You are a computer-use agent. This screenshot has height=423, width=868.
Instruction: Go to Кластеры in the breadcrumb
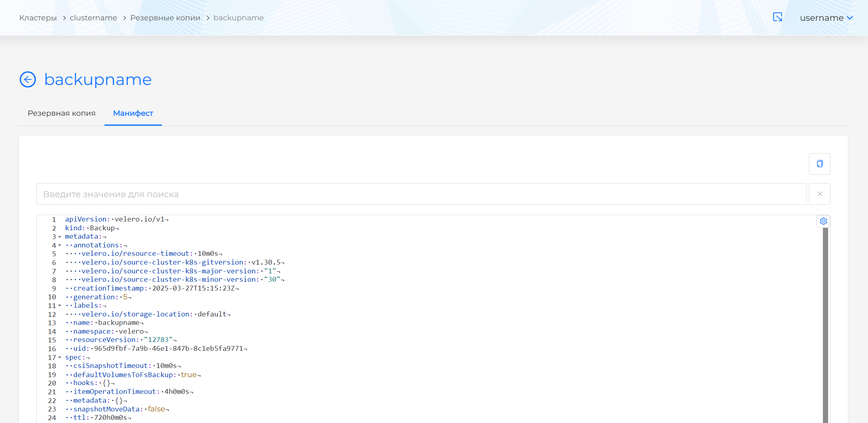pyautogui.click(x=38, y=18)
